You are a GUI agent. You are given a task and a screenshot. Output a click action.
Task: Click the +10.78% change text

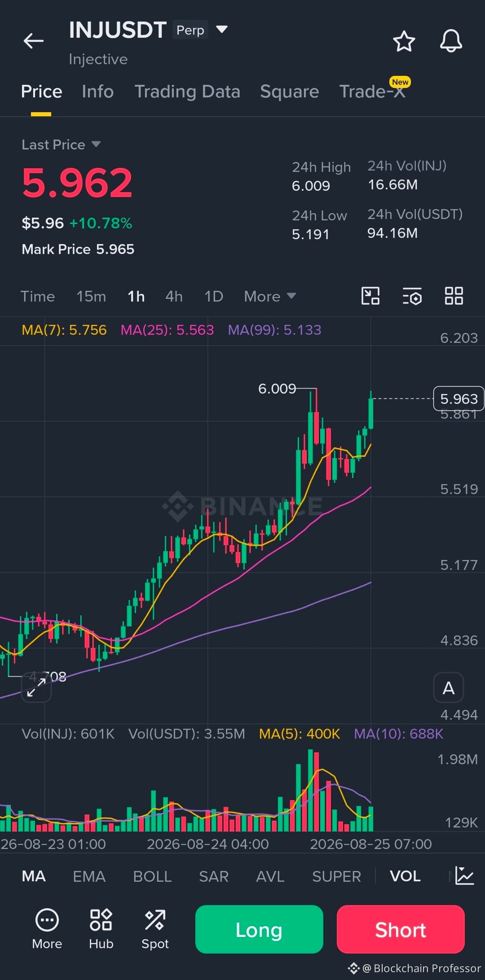[101, 223]
